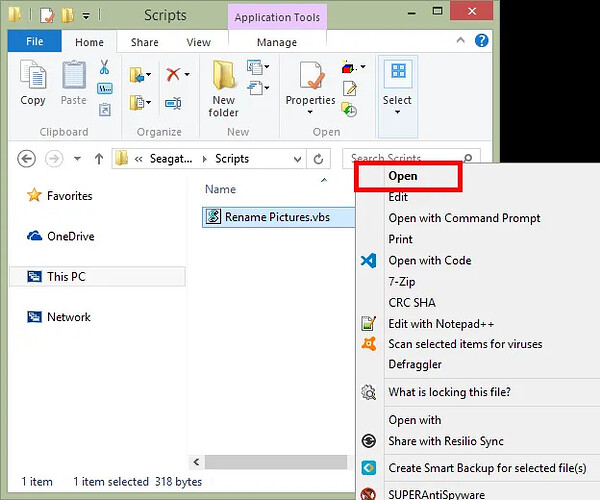This screenshot has width=600, height=500.
Task: Open the View ribbon tab
Action: (198, 43)
